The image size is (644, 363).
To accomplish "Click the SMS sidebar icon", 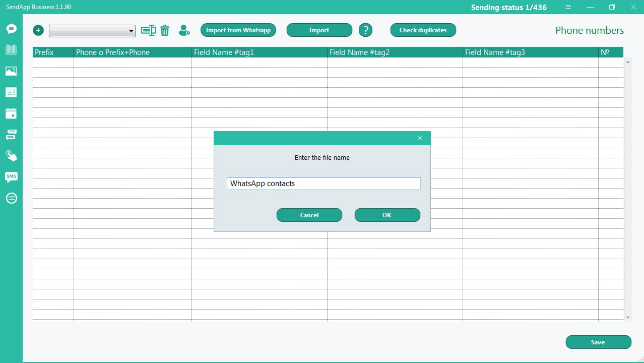I will click(11, 176).
